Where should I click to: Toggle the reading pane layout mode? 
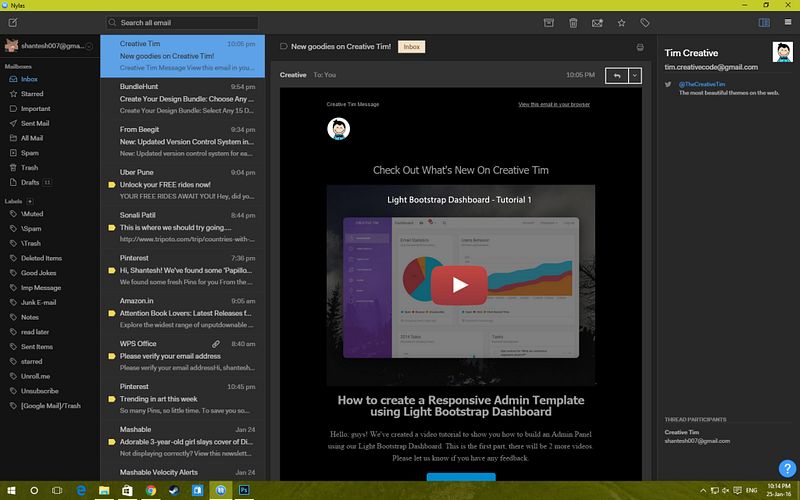[x=764, y=22]
